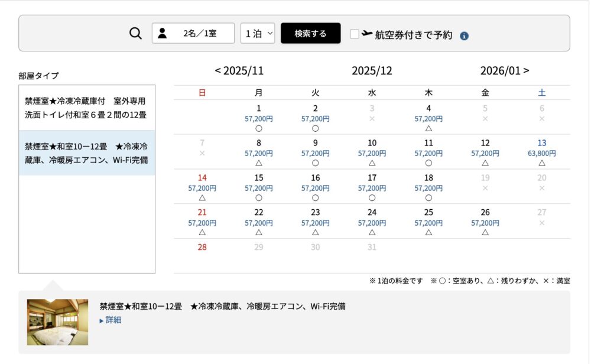Image resolution: width=591 pixels, height=364 pixels.
Task: Select the 和室10ー12畳 room type
Action: pos(86,153)
